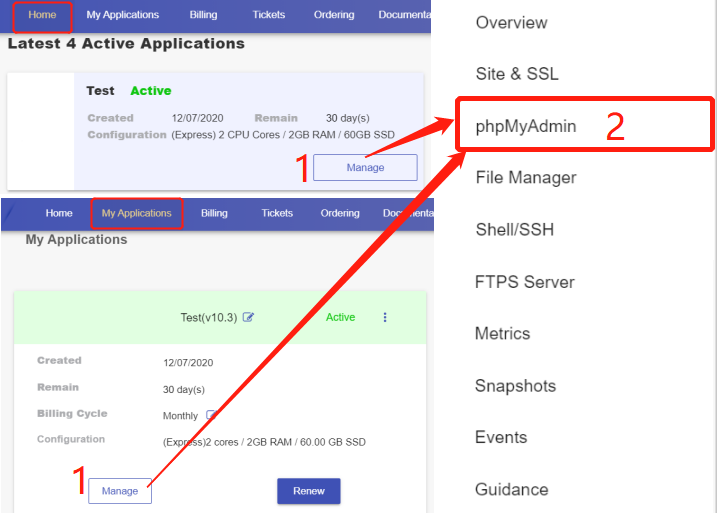Show the Events page
The height and width of the screenshot is (513, 717).
coord(501,438)
